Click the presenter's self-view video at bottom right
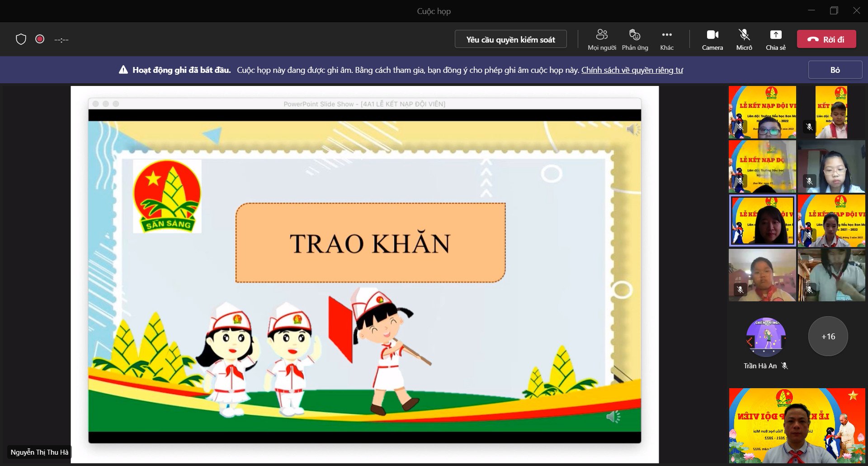This screenshot has height=466, width=868. (x=797, y=425)
